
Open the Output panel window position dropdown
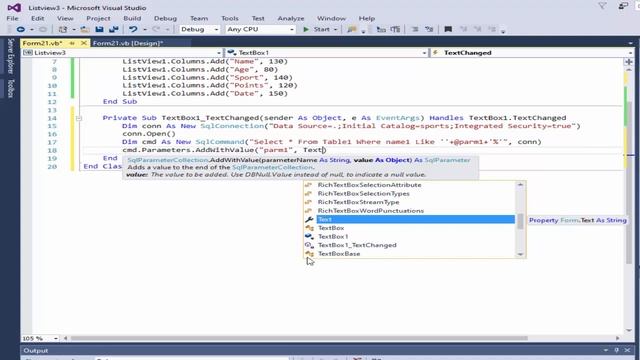(606, 350)
